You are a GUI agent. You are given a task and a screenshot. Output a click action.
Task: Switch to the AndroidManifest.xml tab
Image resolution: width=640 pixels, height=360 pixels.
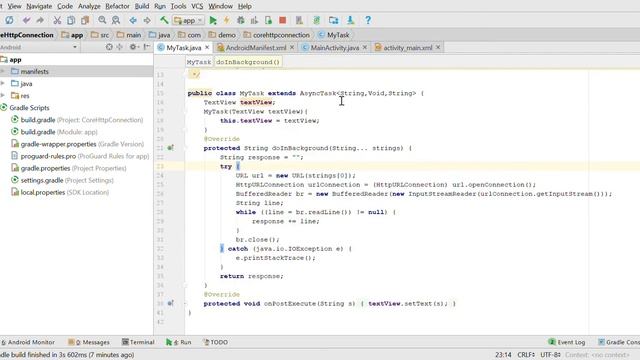[x=256, y=48]
